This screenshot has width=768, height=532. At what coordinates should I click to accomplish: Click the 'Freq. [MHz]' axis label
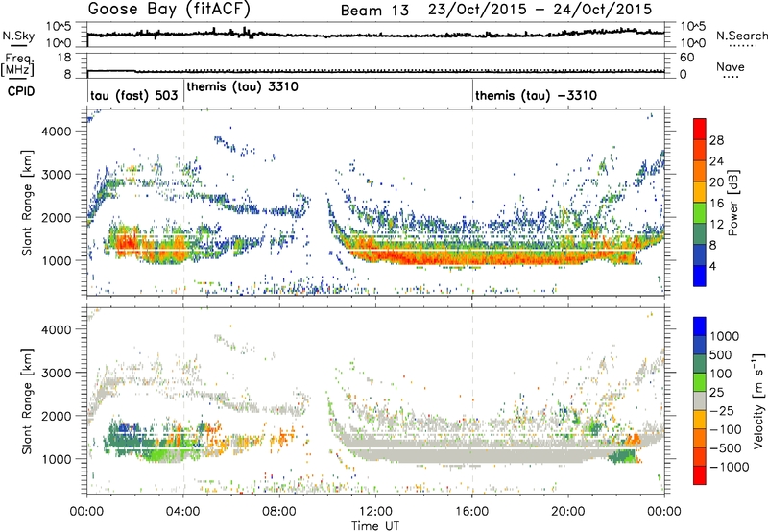point(17,64)
